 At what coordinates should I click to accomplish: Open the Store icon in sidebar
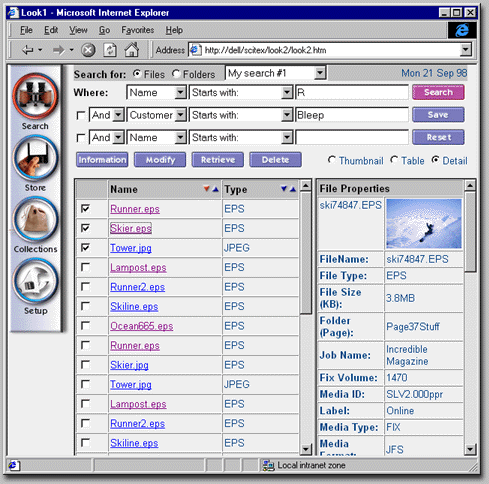35,158
